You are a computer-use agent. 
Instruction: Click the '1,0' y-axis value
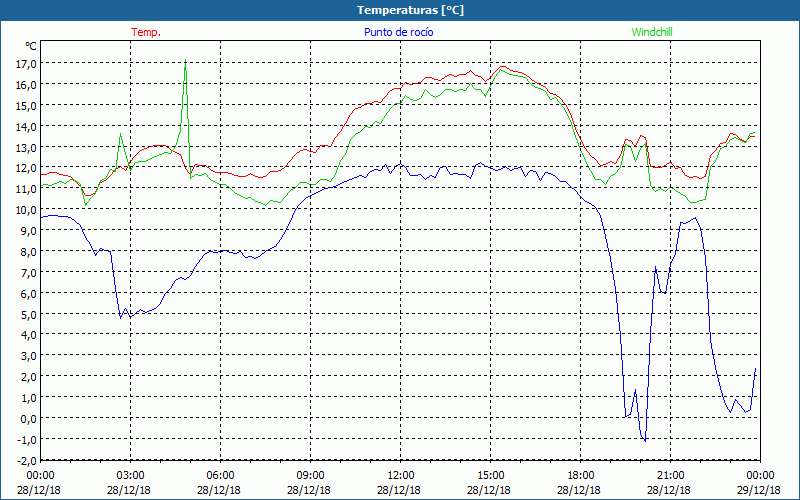28,397
